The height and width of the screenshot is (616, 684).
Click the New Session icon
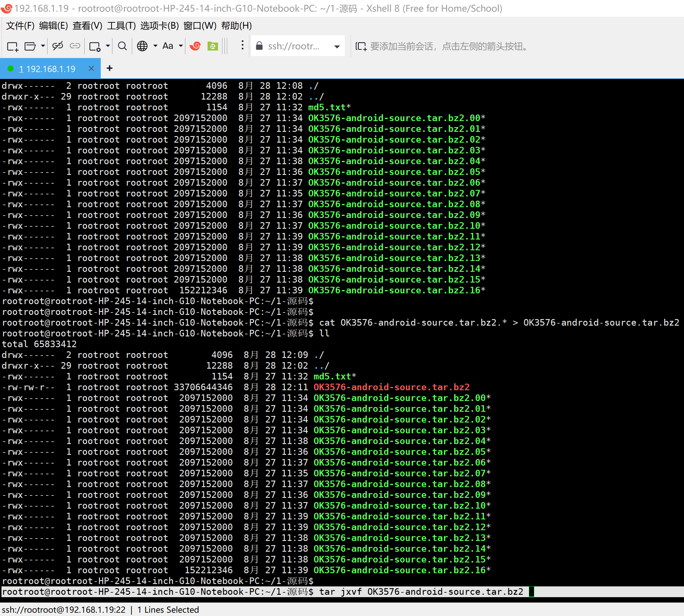(13, 46)
